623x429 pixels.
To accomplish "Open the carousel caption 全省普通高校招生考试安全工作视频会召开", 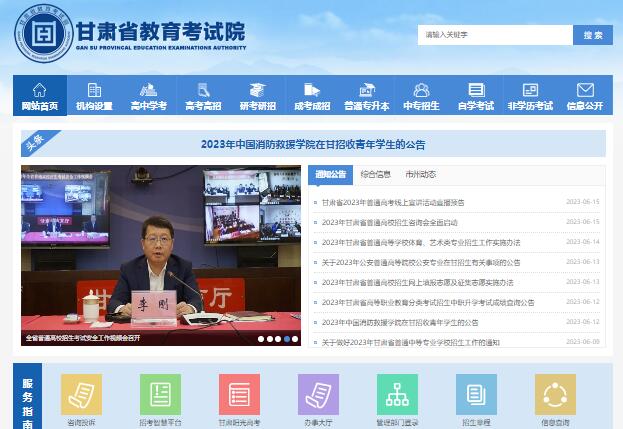I will (83, 338).
